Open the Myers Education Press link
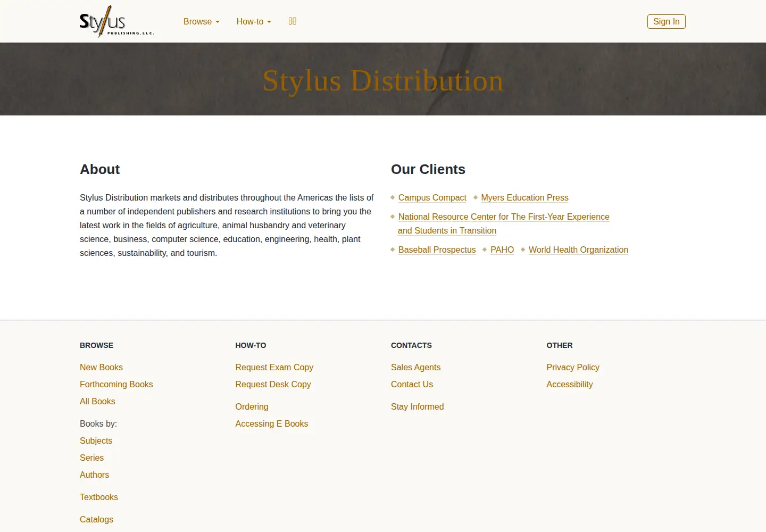 [x=524, y=197]
